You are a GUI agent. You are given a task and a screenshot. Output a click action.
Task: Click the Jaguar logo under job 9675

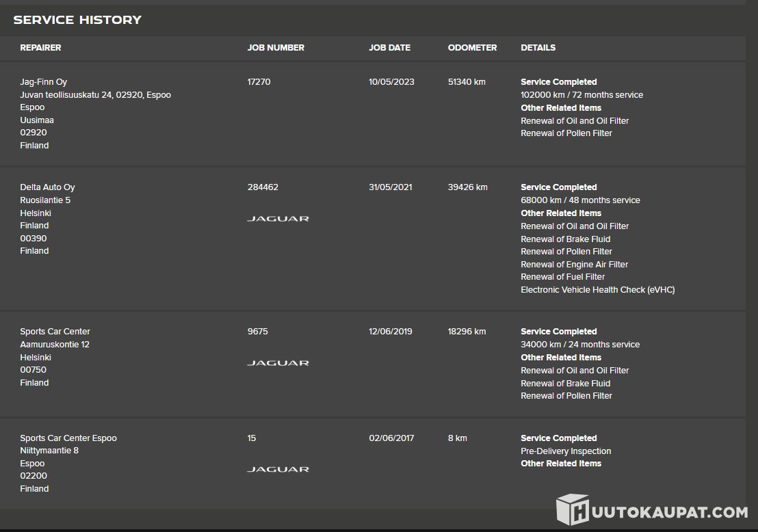(x=278, y=363)
